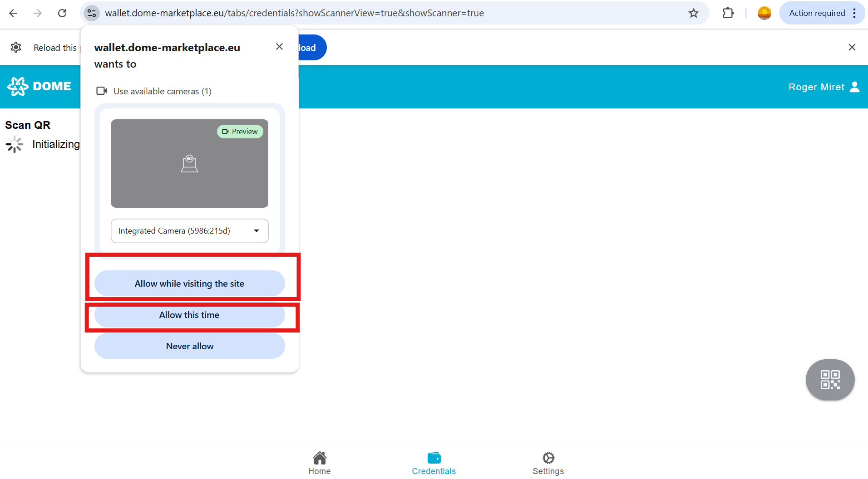The height and width of the screenshot is (479, 868).
Task: Choose Allow this time
Action: tap(189, 315)
